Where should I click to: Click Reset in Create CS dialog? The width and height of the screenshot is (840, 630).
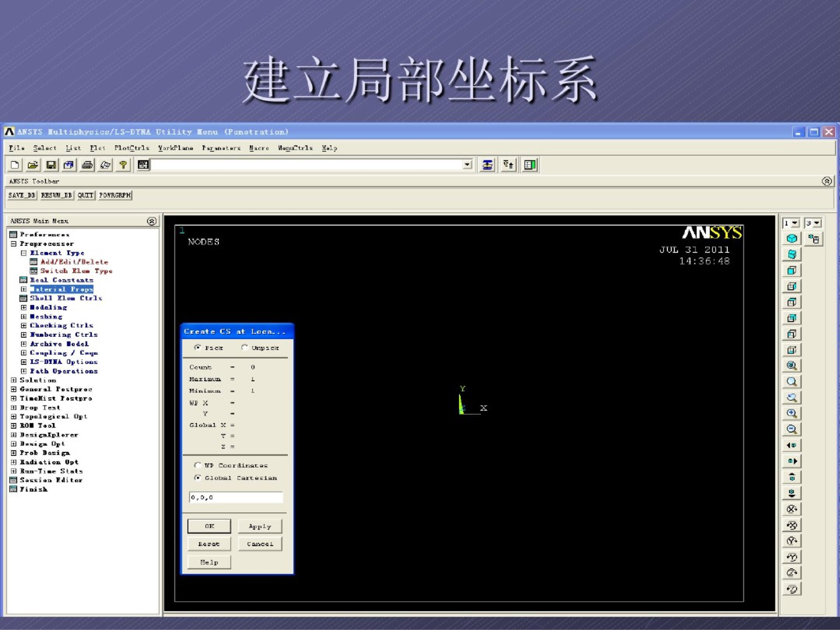tap(209, 544)
